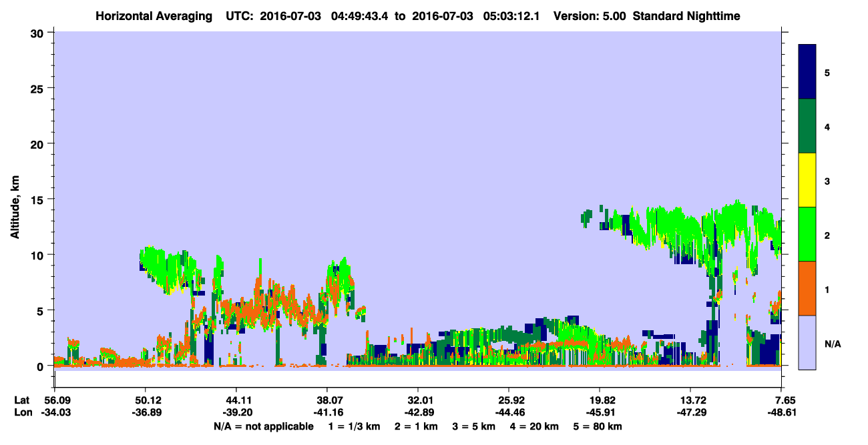The height and width of the screenshot is (445, 868).
Task: Click the latitude value '25.92'
Action: [x=509, y=400]
